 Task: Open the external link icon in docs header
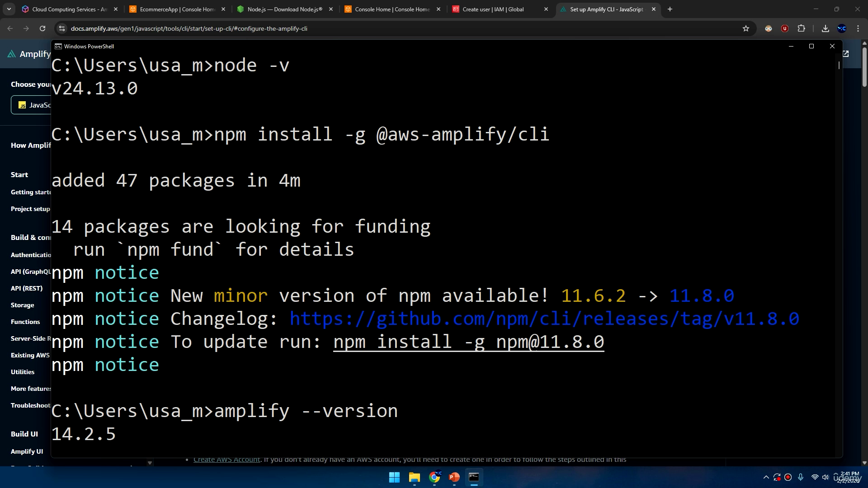(846, 54)
